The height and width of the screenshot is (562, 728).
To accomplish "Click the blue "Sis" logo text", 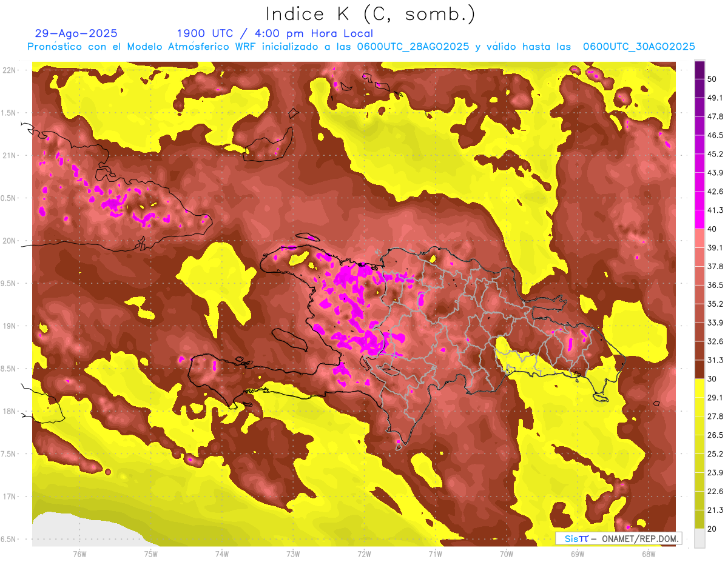I will [x=571, y=538].
